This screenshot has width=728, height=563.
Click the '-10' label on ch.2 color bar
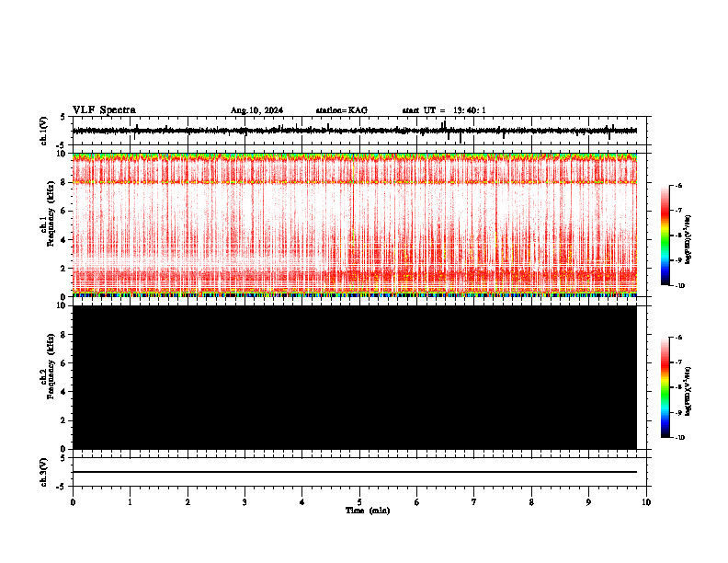coord(680,438)
